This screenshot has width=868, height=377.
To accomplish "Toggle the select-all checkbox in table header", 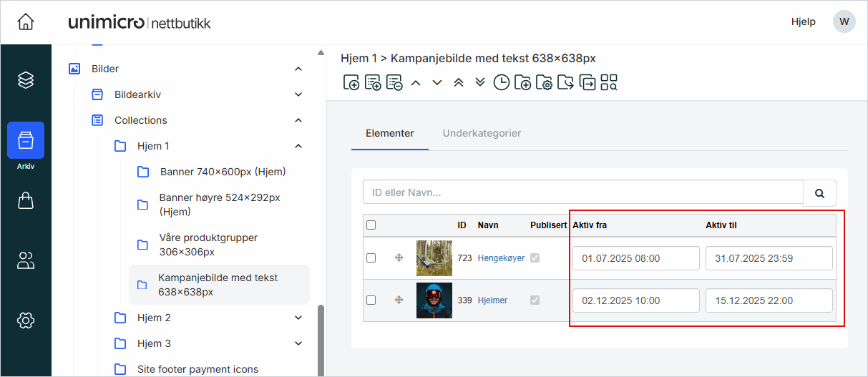I will 371,225.
